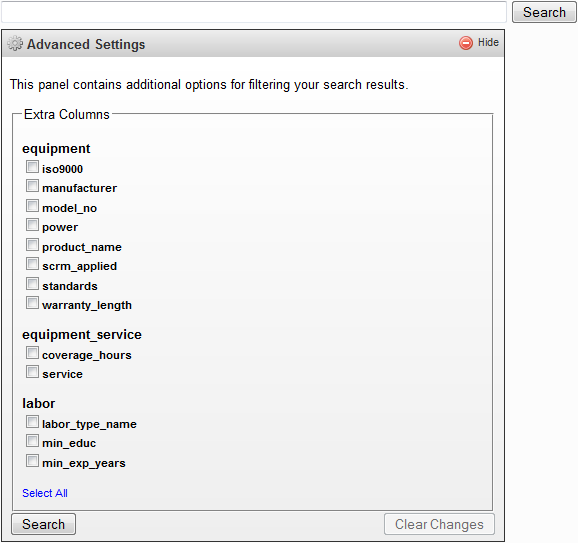The image size is (578, 543).
Task: Enable the scrm_applied column
Action: pyautogui.click(x=32, y=264)
